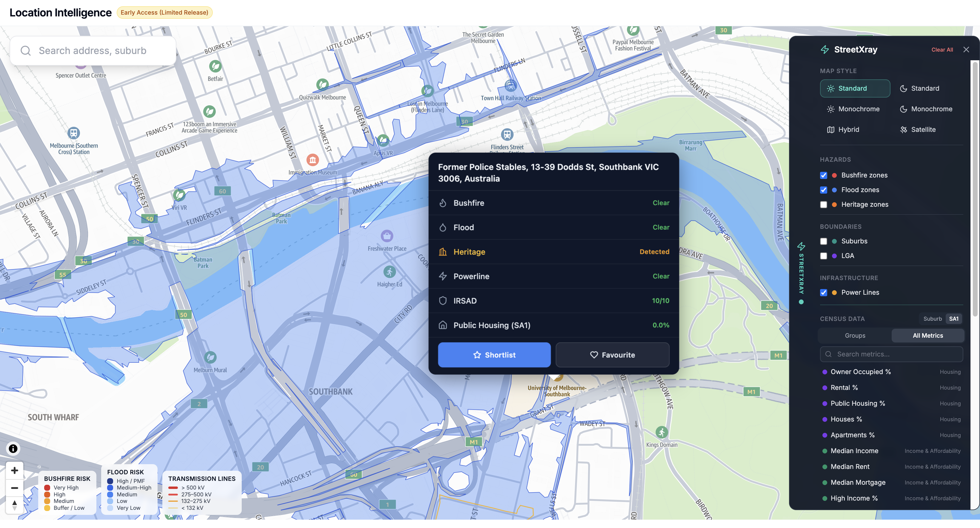The height and width of the screenshot is (528, 980).
Task: Switch census level to Suburb
Action: (932, 319)
